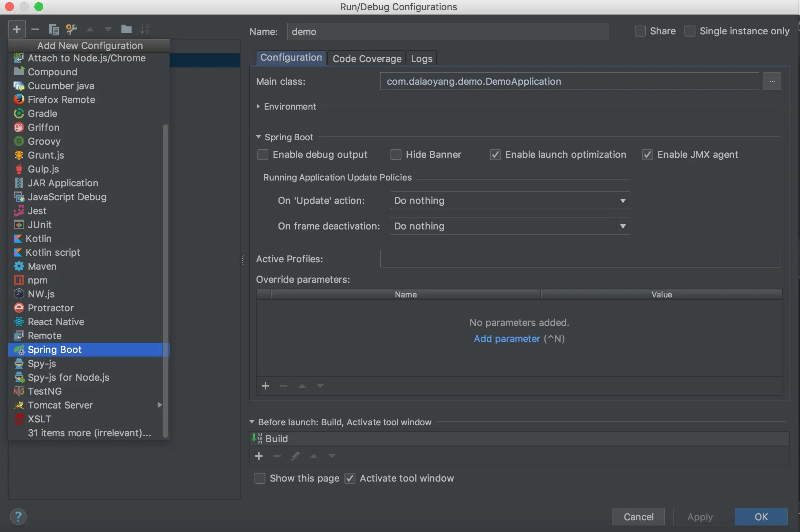Click the Active Profiles input field
The width and height of the screenshot is (800, 532).
pos(580,259)
